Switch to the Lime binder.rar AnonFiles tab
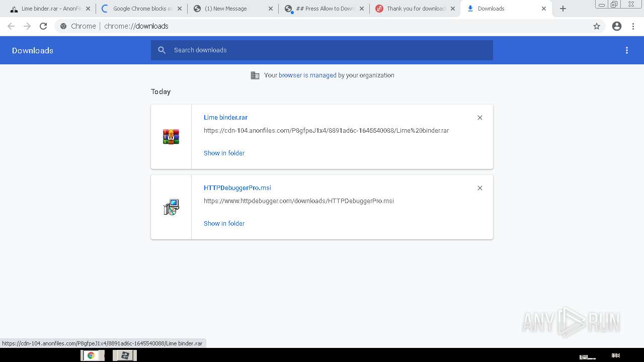 [48, 9]
